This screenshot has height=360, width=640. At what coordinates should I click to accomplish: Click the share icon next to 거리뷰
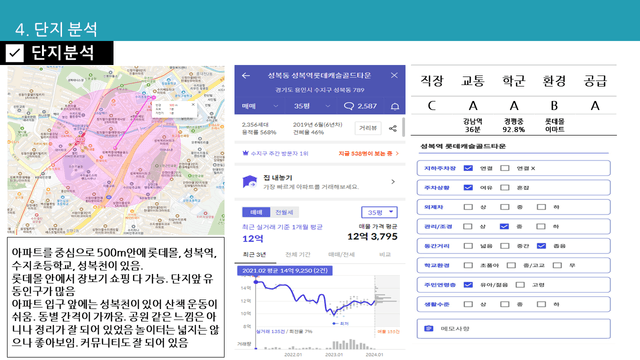(x=393, y=129)
